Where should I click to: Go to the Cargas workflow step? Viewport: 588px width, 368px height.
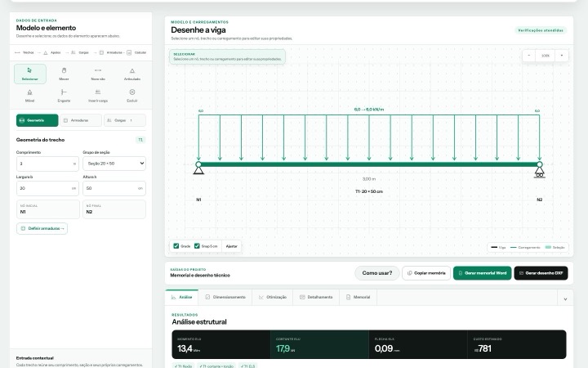point(80,52)
